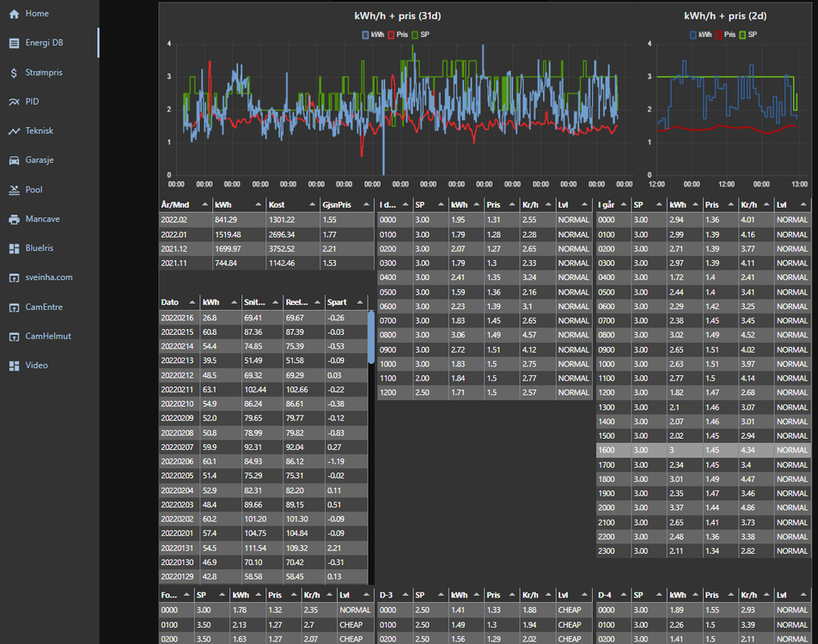Click the printer icon next to Mancave
Viewport: 818px width, 644px height.
pyautogui.click(x=14, y=220)
